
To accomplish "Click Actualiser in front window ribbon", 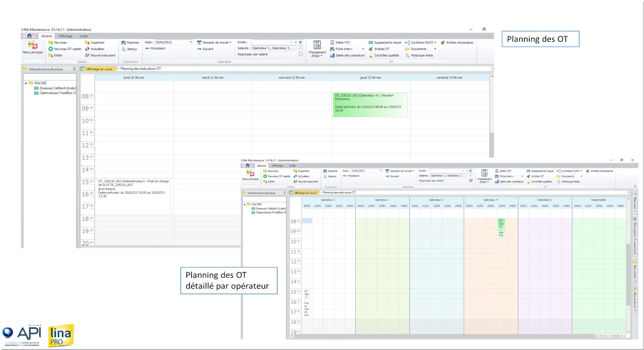I will [x=301, y=176].
